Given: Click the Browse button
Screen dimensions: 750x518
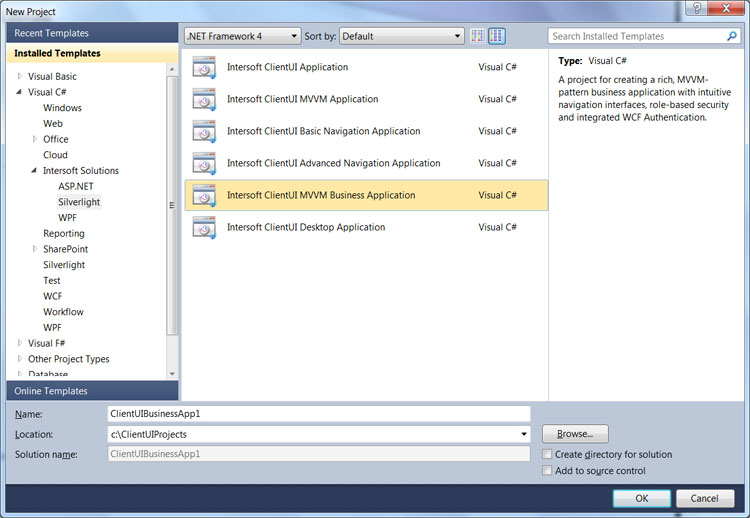Looking at the screenshot, I should pyautogui.click(x=575, y=434).
